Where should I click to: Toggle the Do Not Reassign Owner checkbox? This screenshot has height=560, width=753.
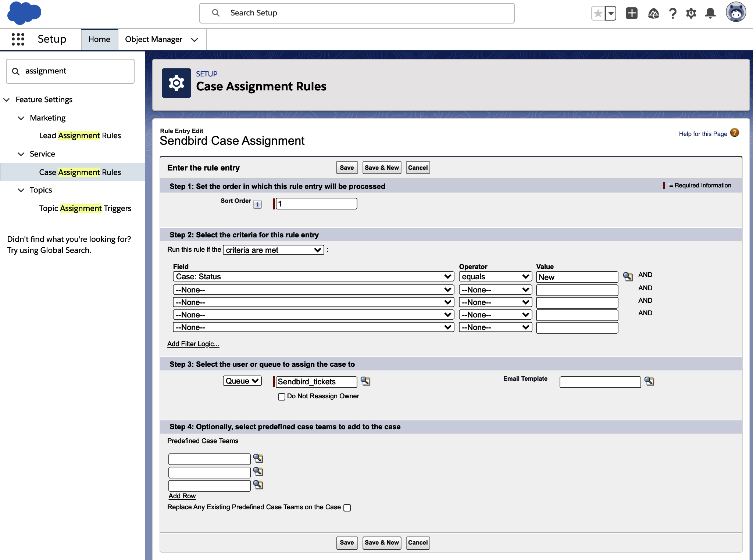pyautogui.click(x=281, y=396)
